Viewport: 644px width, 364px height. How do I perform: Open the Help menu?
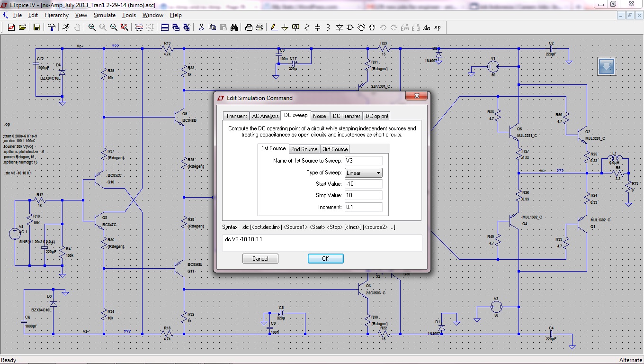click(176, 15)
